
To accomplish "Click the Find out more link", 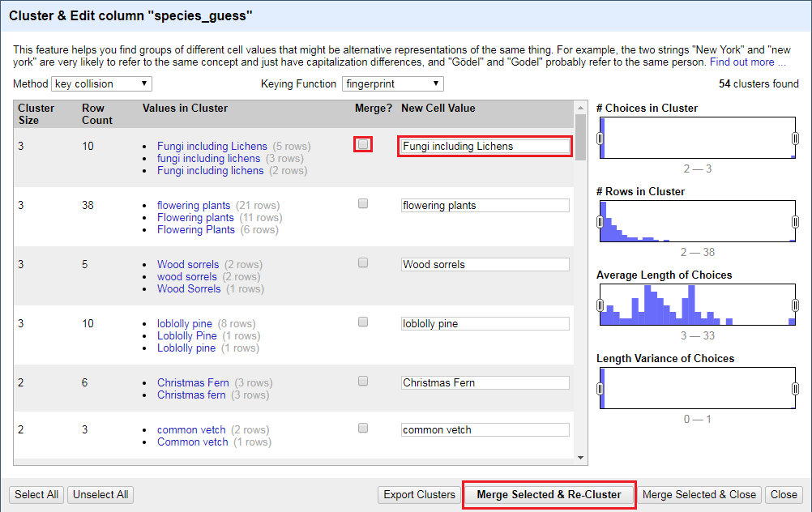I will 747,62.
